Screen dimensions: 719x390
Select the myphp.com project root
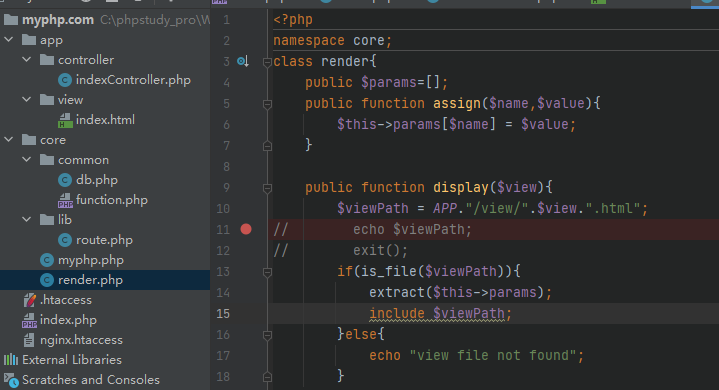[58, 20]
